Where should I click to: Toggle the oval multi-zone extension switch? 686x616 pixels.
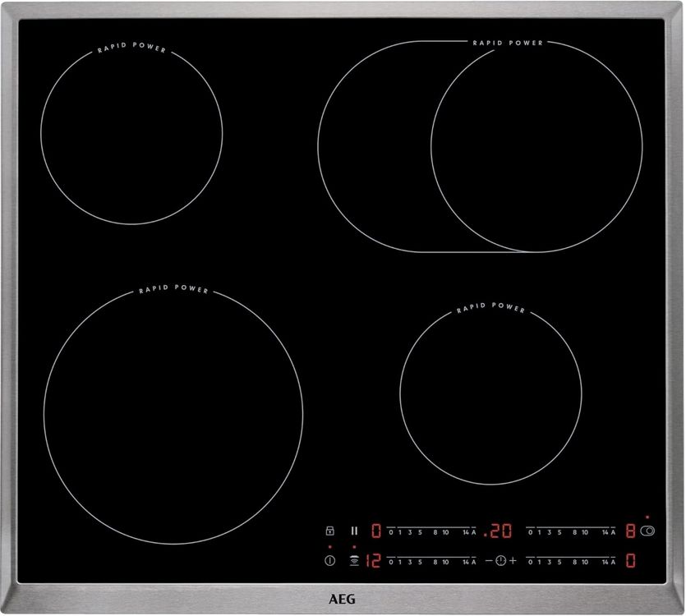pos(647,531)
